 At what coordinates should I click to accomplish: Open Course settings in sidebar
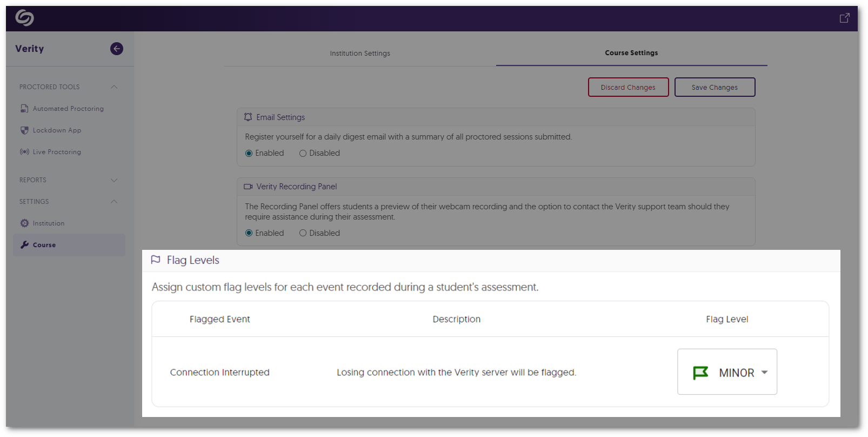[69, 245]
